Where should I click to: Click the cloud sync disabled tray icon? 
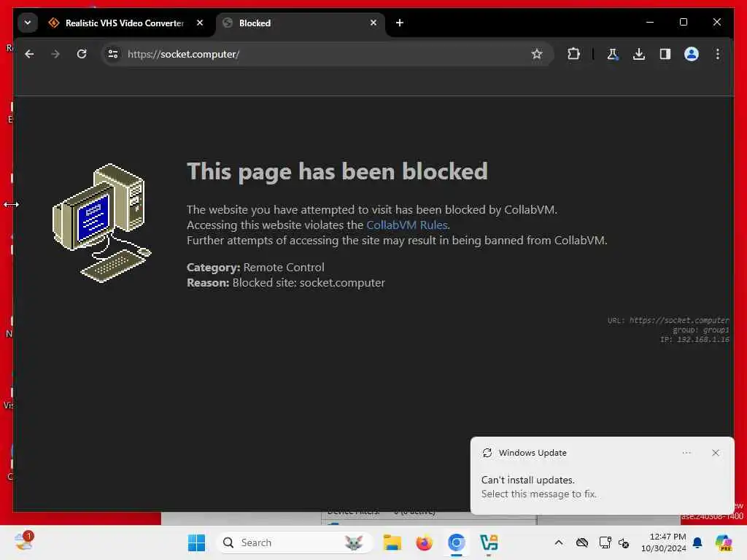(x=581, y=542)
